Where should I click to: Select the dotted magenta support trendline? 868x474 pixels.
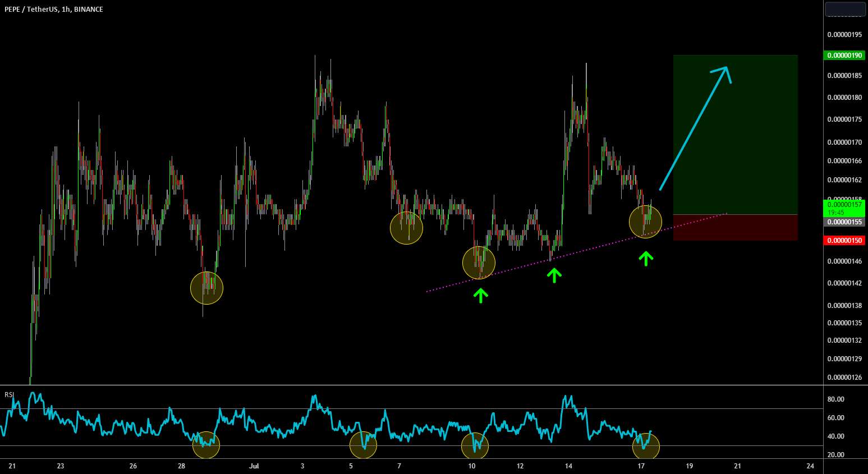pos(577,252)
